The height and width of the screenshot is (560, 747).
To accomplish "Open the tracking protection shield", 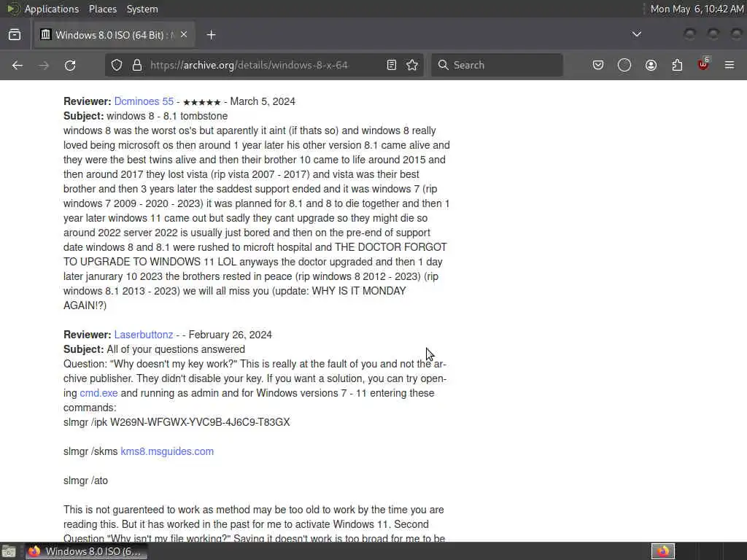I will coord(117,65).
